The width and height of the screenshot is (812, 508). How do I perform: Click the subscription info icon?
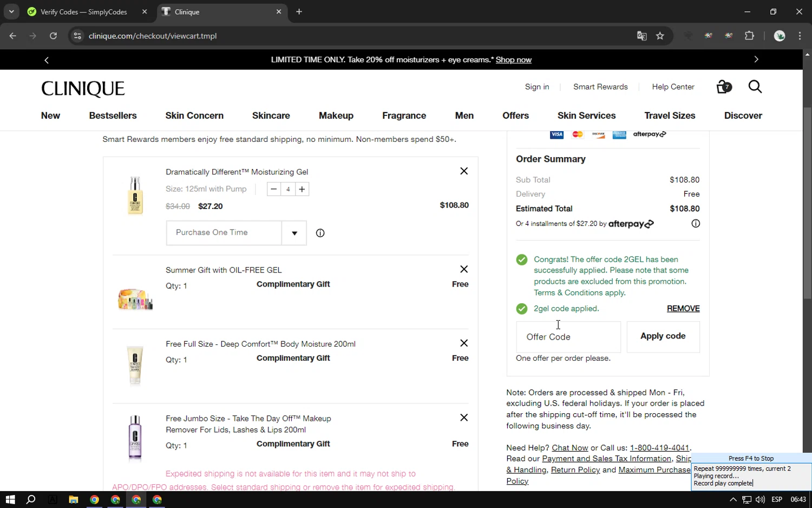320,233
